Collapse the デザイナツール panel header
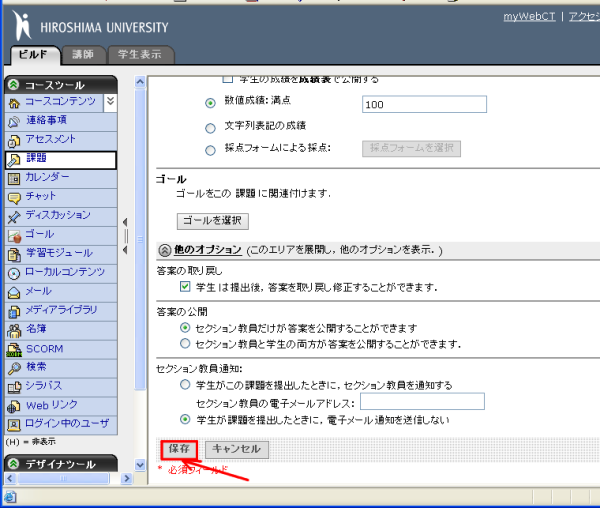Image resolution: width=600 pixels, height=508 pixels. click(x=14, y=464)
